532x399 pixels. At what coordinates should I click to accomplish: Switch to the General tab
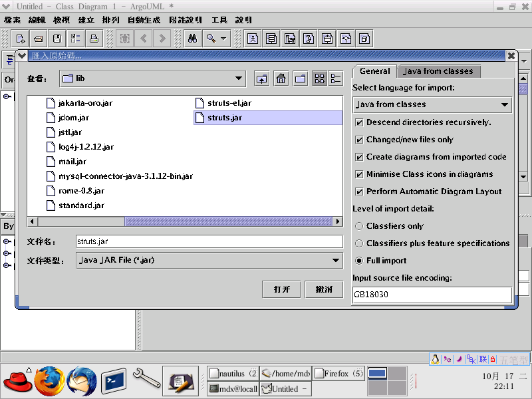[374, 71]
